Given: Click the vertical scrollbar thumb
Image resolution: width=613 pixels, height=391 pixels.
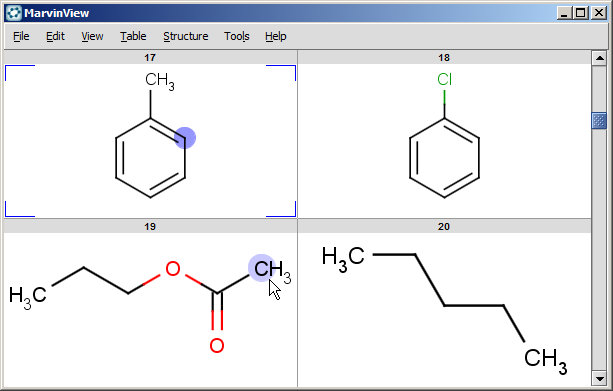Looking at the screenshot, I should coord(599,120).
